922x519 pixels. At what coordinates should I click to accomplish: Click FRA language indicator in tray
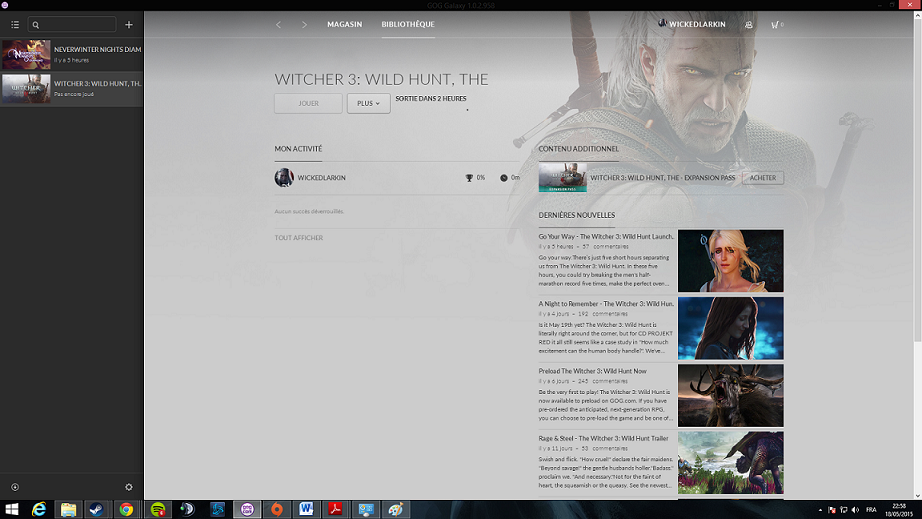click(871, 510)
